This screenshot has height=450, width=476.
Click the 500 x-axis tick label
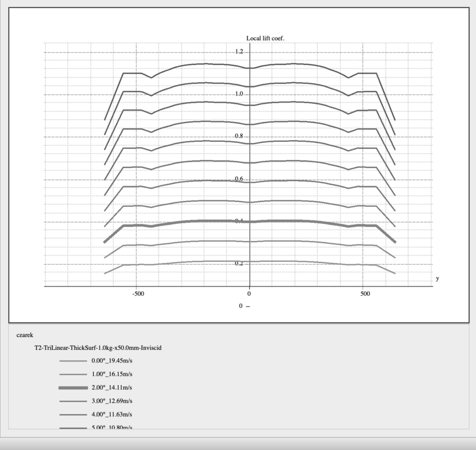click(x=365, y=294)
